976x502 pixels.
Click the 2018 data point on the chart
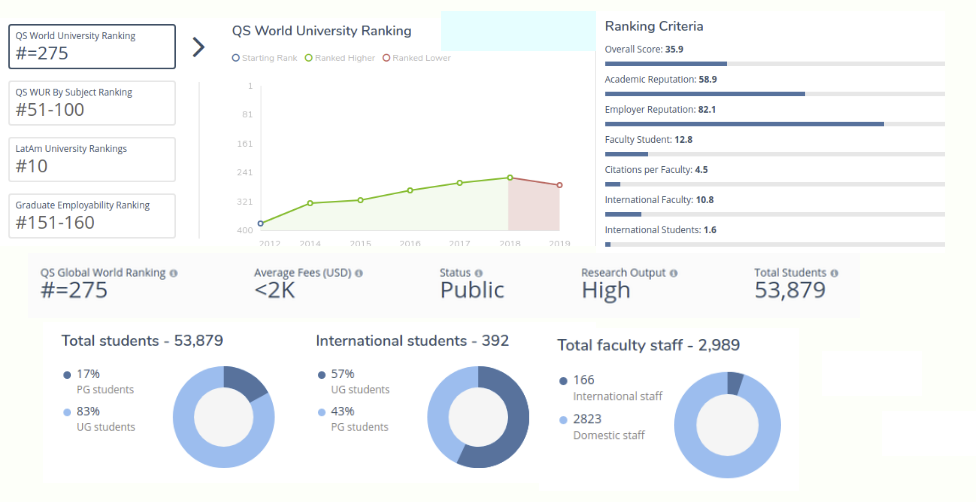pyautogui.click(x=510, y=178)
